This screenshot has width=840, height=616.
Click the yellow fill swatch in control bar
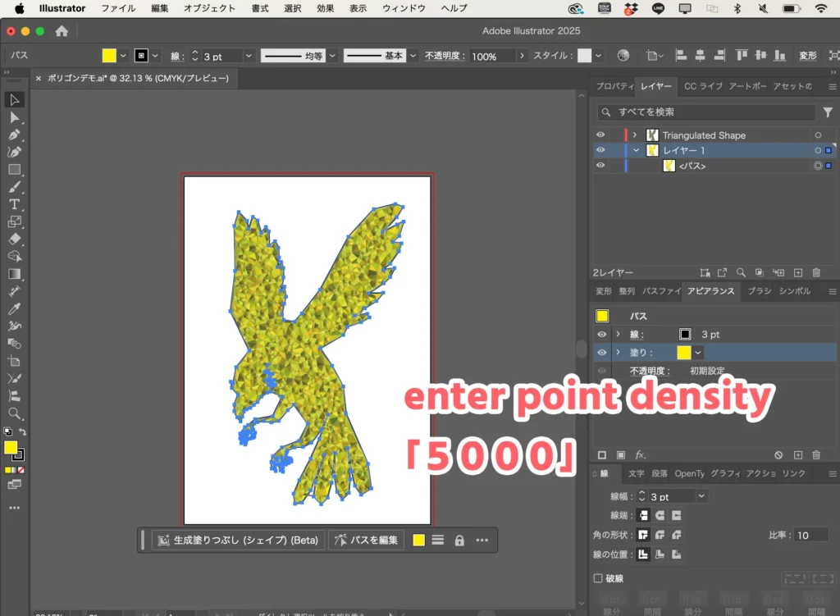coord(109,56)
